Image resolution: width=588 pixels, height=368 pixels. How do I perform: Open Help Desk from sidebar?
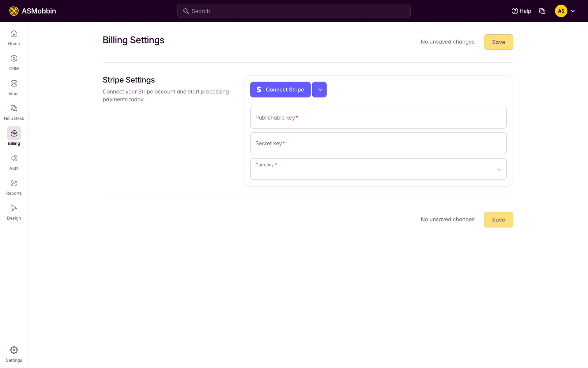[x=14, y=108]
